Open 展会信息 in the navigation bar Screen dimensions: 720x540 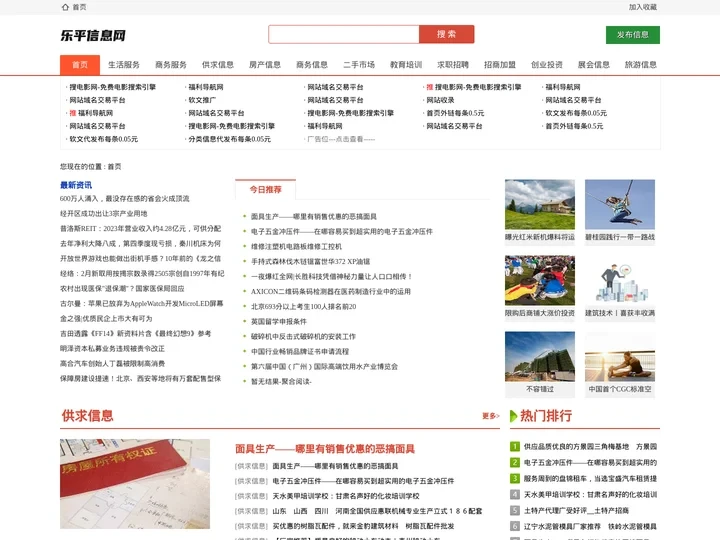click(x=594, y=65)
